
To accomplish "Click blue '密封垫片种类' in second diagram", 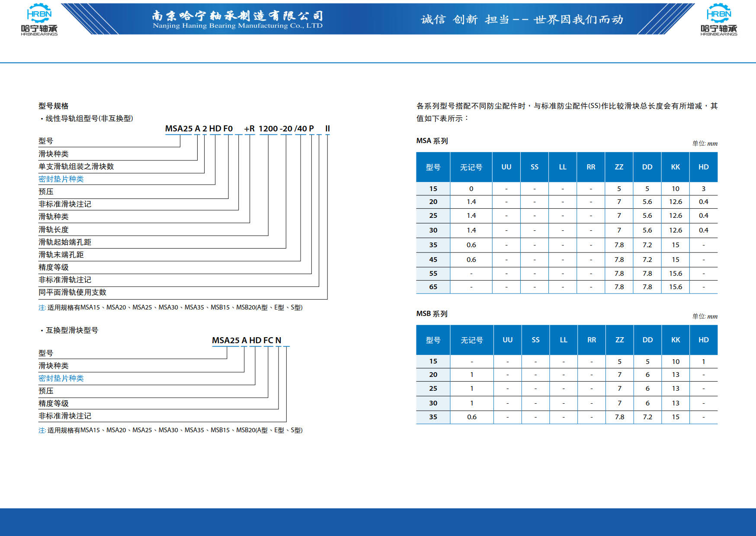I will point(61,378).
